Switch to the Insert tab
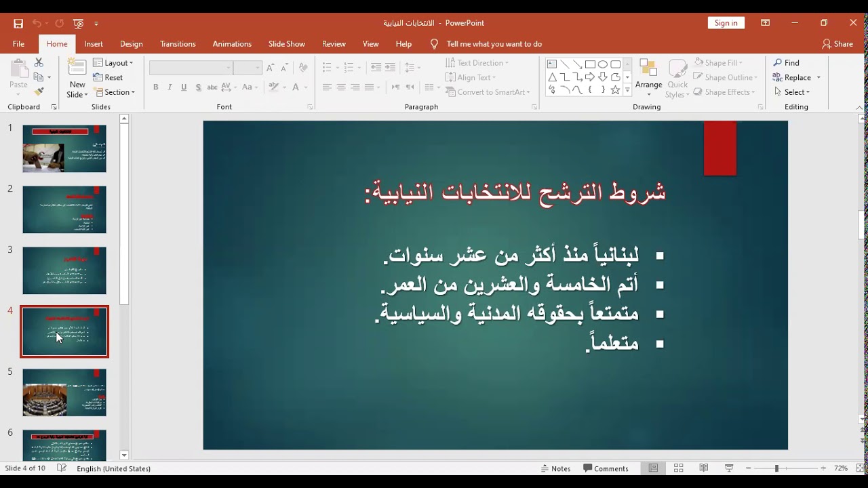The width and height of the screenshot is (868, 488). point(94,44)
